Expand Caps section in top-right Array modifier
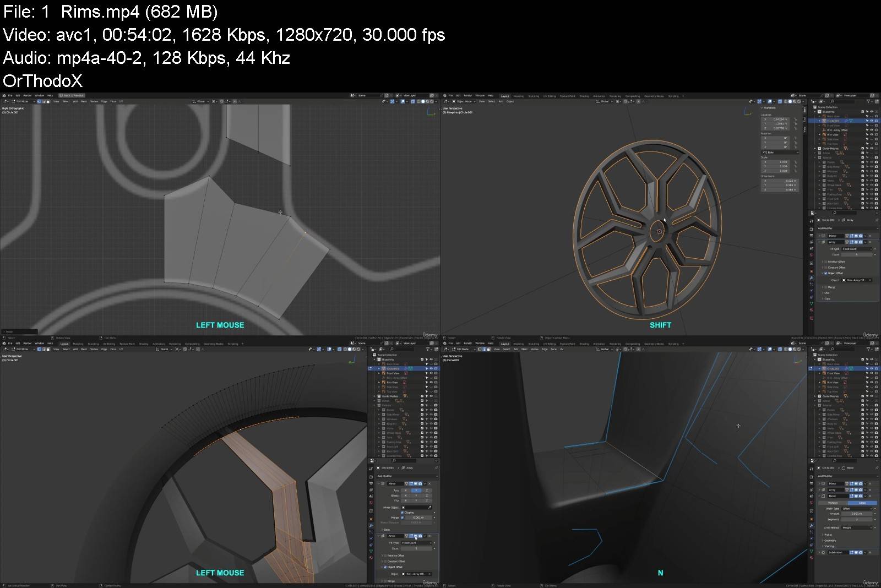881x588 pixels. tap(823, 298)
